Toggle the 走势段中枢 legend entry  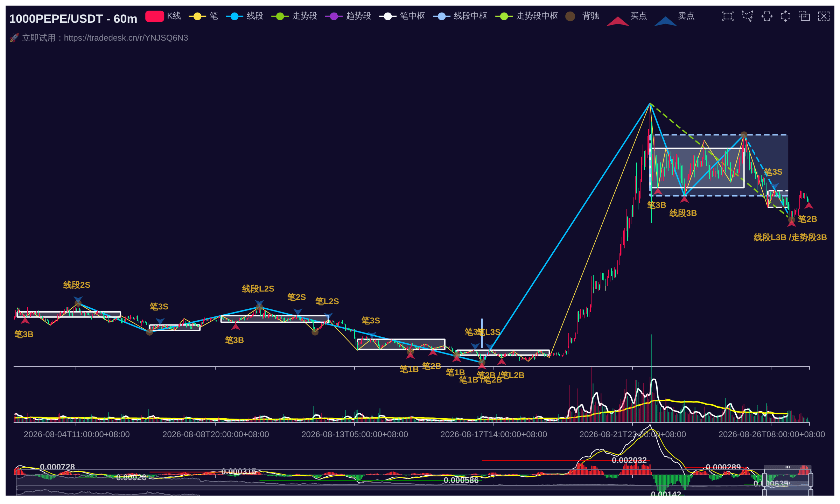527,16
